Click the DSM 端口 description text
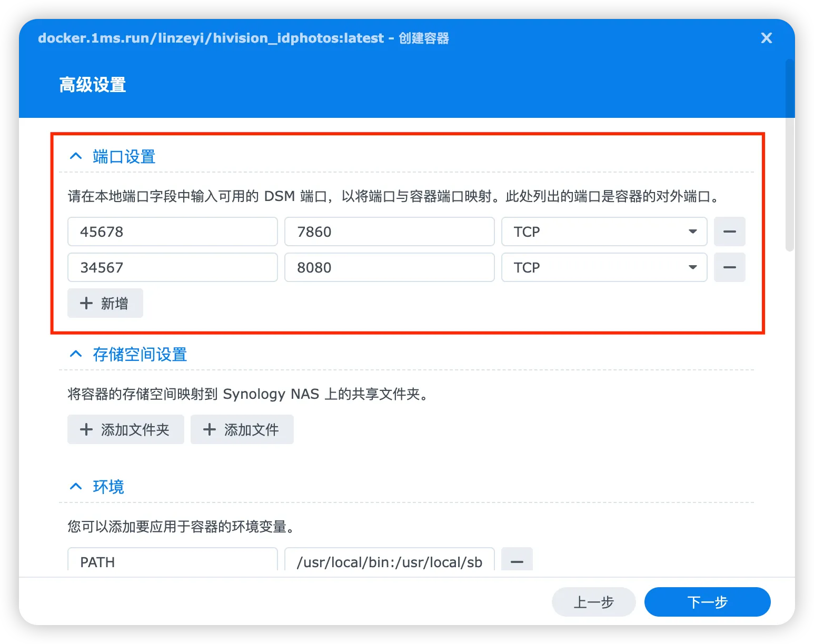Screen dimensions: 814x644 (394, 196)
